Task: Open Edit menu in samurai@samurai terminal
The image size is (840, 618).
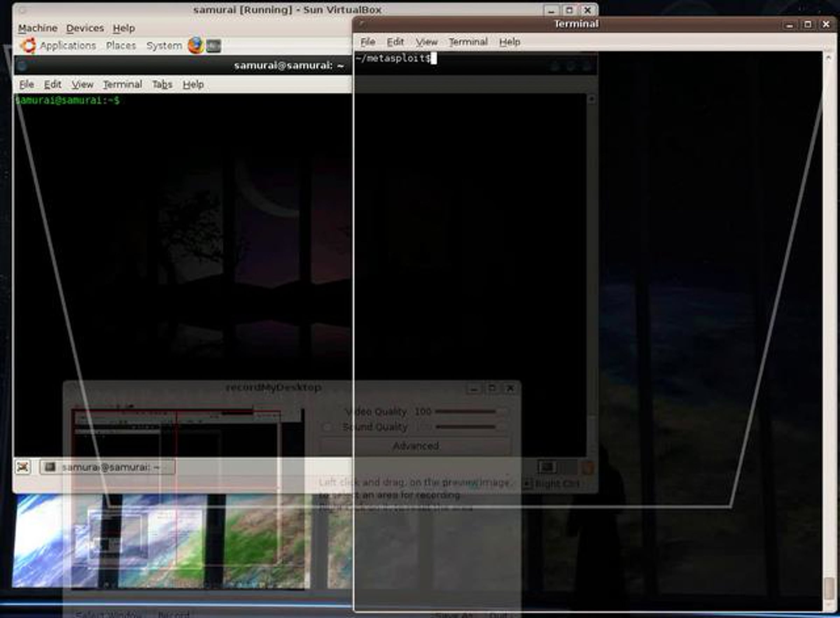Action: tap(53, 85)
